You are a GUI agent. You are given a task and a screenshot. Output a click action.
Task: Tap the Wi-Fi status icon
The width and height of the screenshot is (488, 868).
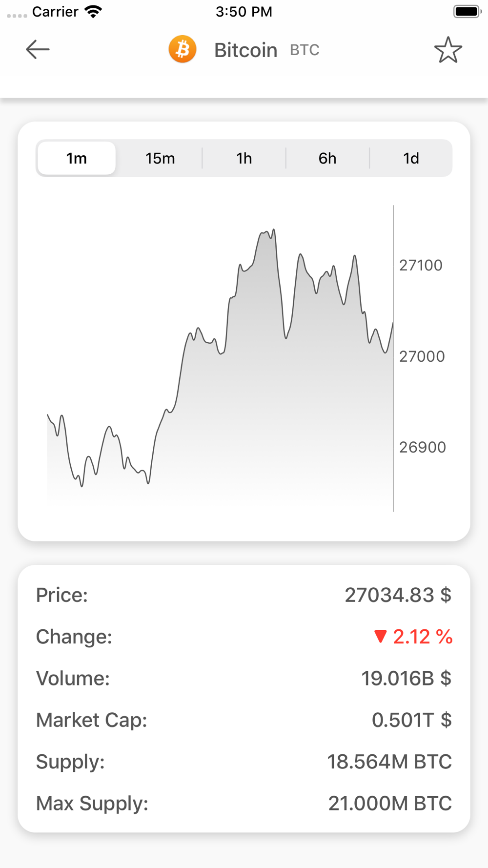coord(93,12)
